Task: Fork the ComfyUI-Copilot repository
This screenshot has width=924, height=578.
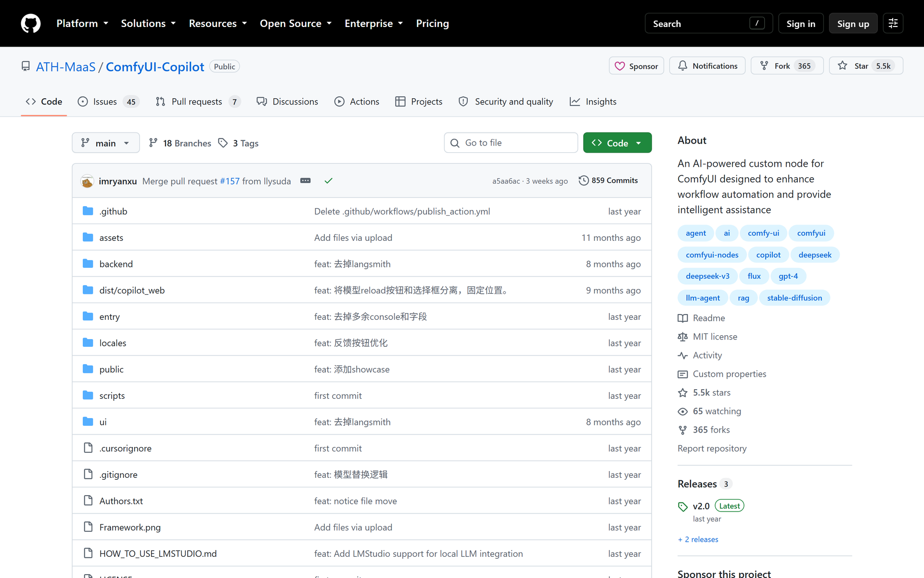Action: tap(787, 66)
